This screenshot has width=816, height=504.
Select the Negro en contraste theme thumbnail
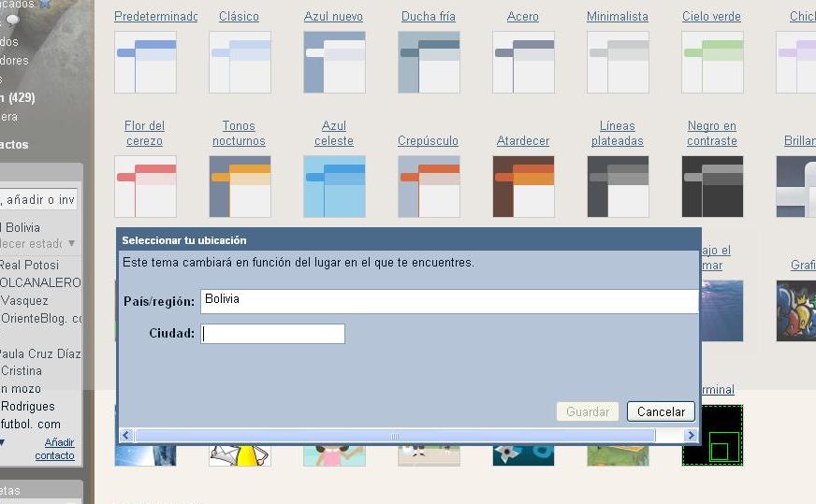[712, 186]
